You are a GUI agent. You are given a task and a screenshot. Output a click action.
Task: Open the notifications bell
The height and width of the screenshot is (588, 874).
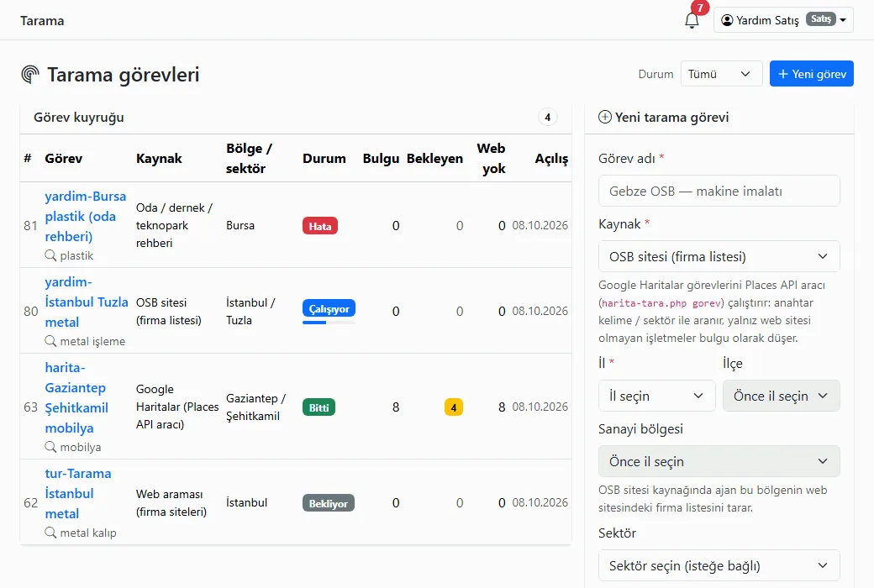[x=692, y=21]
